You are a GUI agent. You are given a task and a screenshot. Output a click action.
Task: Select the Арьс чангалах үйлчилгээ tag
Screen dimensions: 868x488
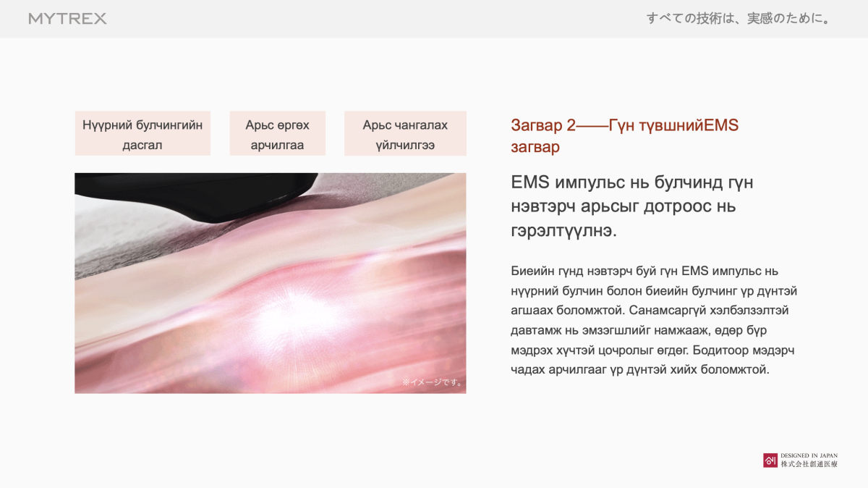point(405,134)
